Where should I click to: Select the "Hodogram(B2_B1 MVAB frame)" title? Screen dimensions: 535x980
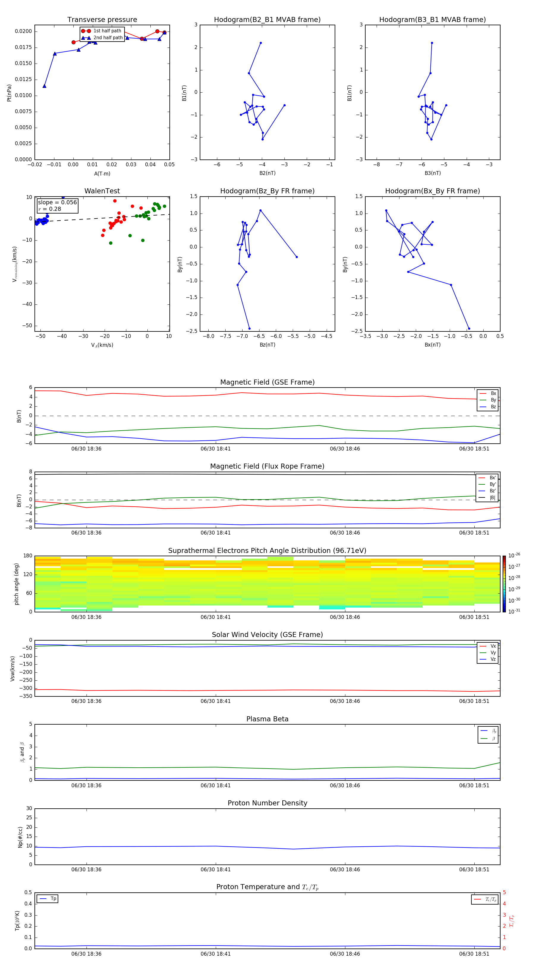point(267,20)
